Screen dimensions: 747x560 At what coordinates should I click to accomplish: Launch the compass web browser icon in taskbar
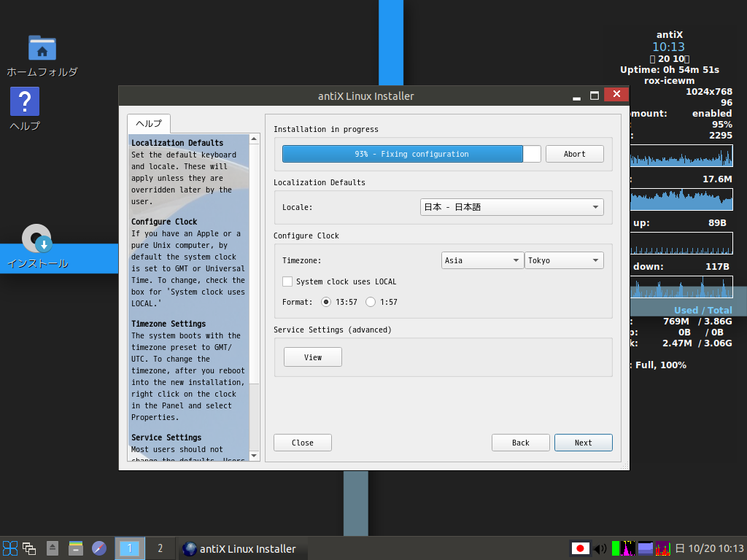coord(99,548)
